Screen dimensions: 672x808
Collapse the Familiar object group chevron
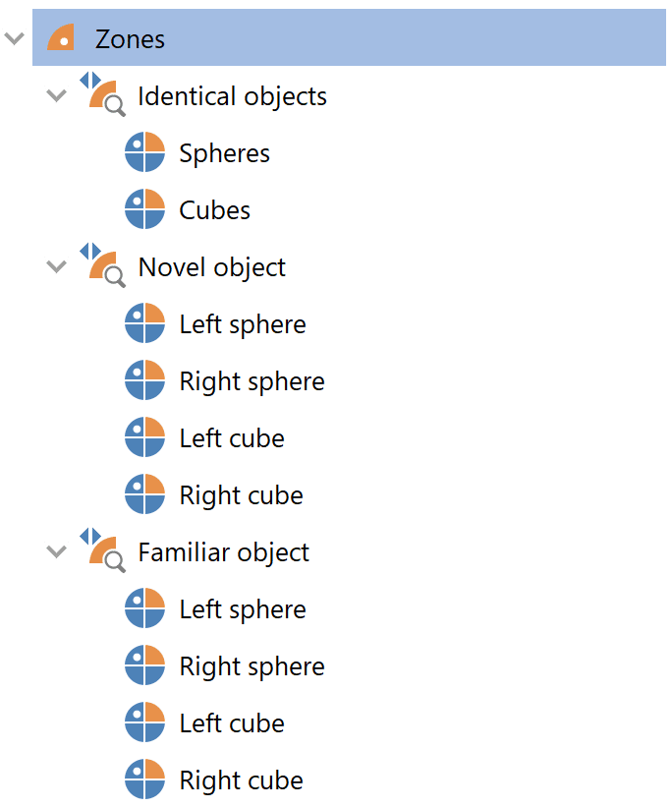tap(56, 551)
